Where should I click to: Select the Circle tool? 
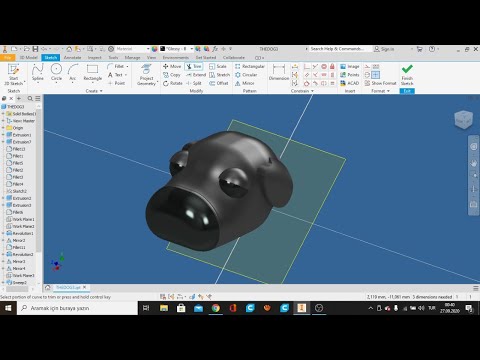pyautogui.click(x=56, y=73)
